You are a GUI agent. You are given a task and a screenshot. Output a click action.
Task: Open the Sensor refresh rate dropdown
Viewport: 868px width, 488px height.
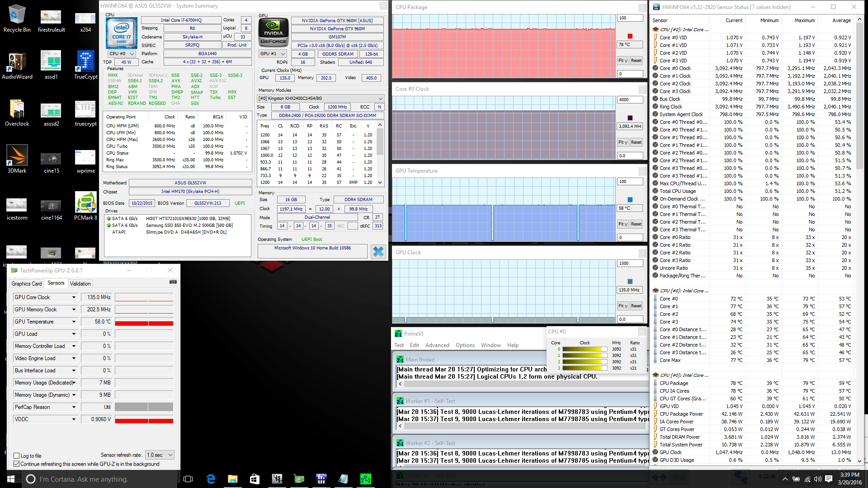(x=160, y=455)
